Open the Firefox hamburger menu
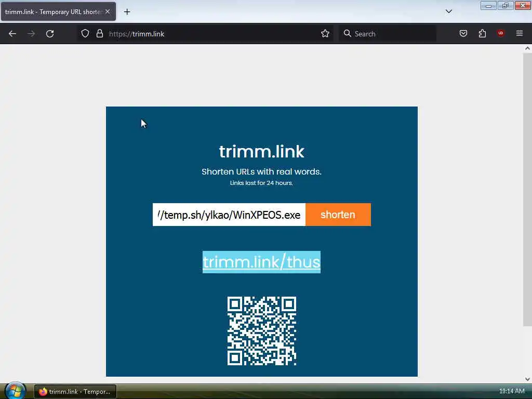Screen dimensions: 532x399 520,33
